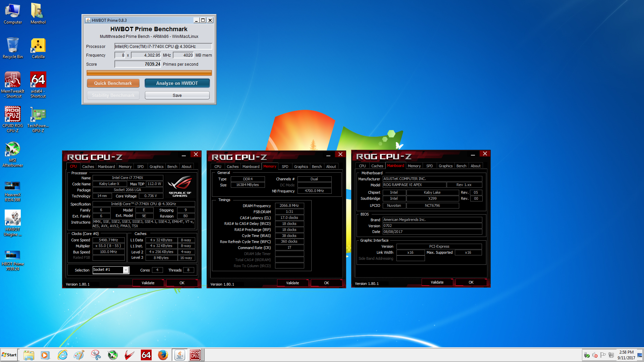Image resolution: width=644 pixels, height=362 pixels.
Task: Open the Menthol folder on desktop
Action: click(38, 14)
